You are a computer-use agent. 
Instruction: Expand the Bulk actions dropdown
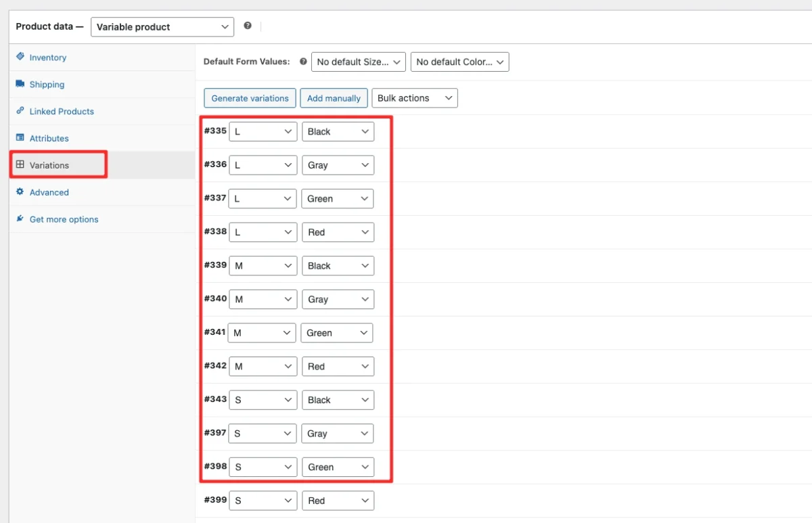[414, 98]
